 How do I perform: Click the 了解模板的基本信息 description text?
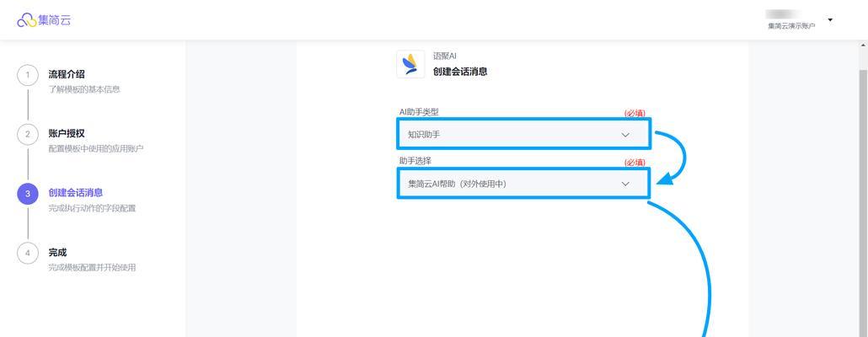tap(84, 89)
